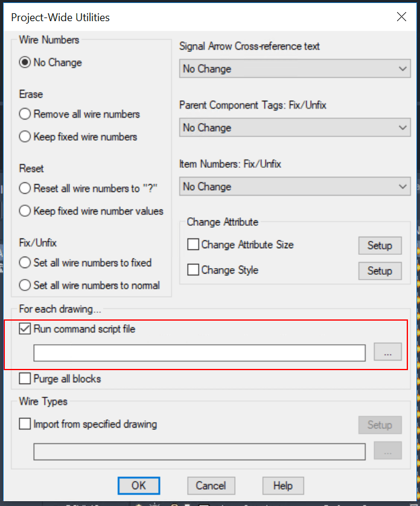The image size is (420, 506).
Task: Expand Parent Component Tags Fix/Unfix dropdown
Action: pyautogui.click(x=295, y=128)
